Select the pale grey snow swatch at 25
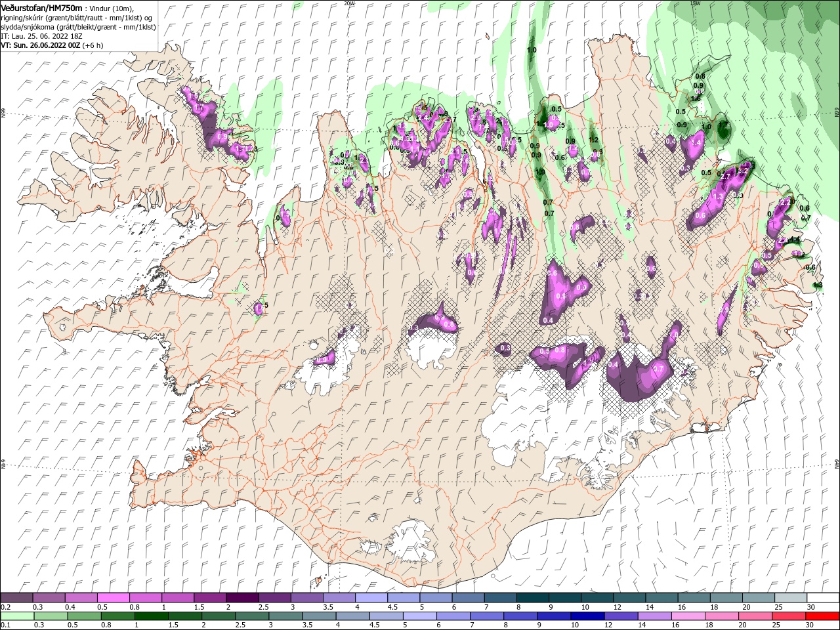840x630 pixels. [790, 598]
